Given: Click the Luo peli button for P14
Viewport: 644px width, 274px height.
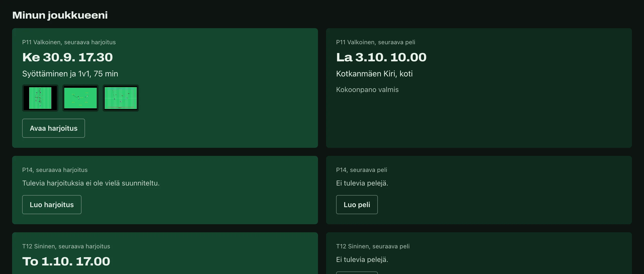Looking at the screenshot, I should tap(357, 205).
